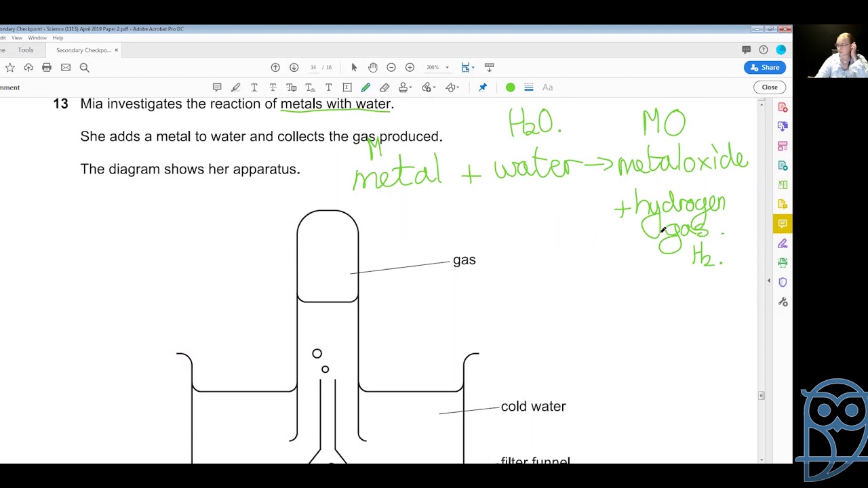Close the Secondary Checkpoint document tab

tap(116, 50)
